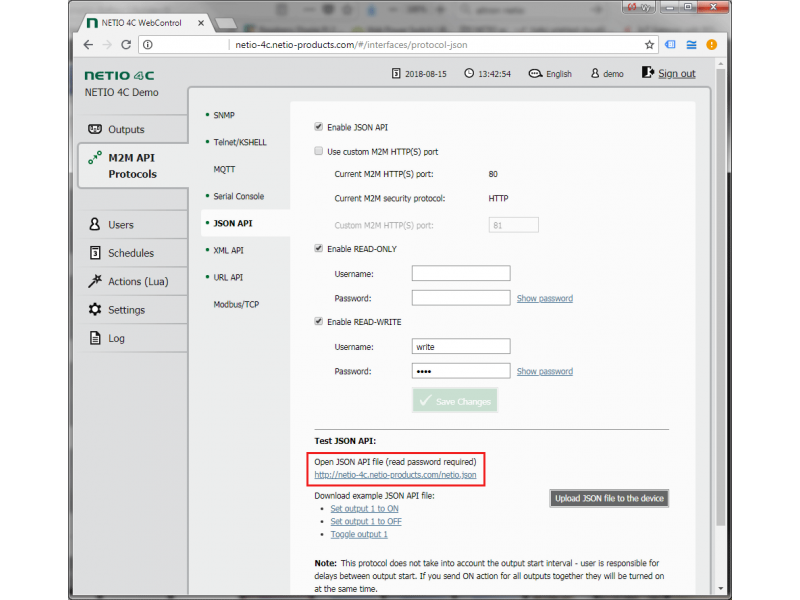Toggle the Enable JSON API checkbox

(318, 127)
